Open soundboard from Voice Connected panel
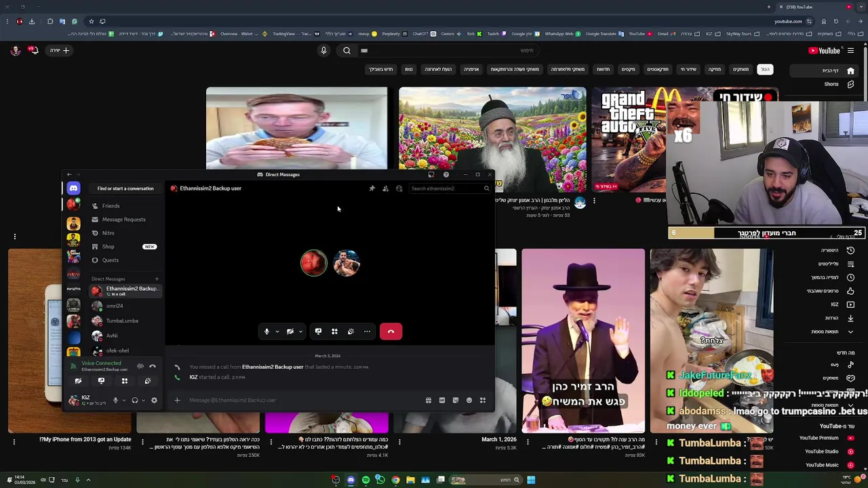The width and height of the screenshot is (868, 488). coord(147,381)
